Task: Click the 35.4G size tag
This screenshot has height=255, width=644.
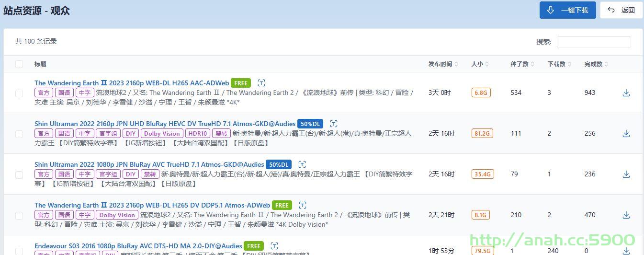Action: [483, 174]
